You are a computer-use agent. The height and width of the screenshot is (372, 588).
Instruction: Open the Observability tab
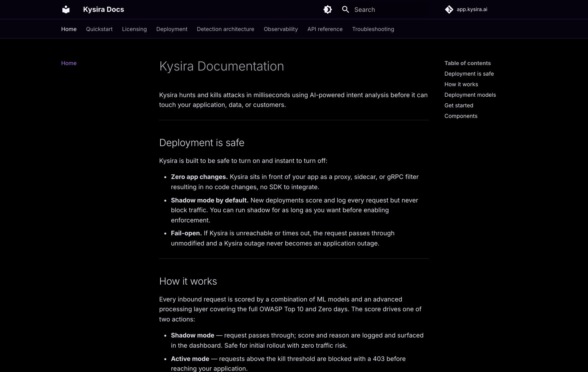pos(281,29)
